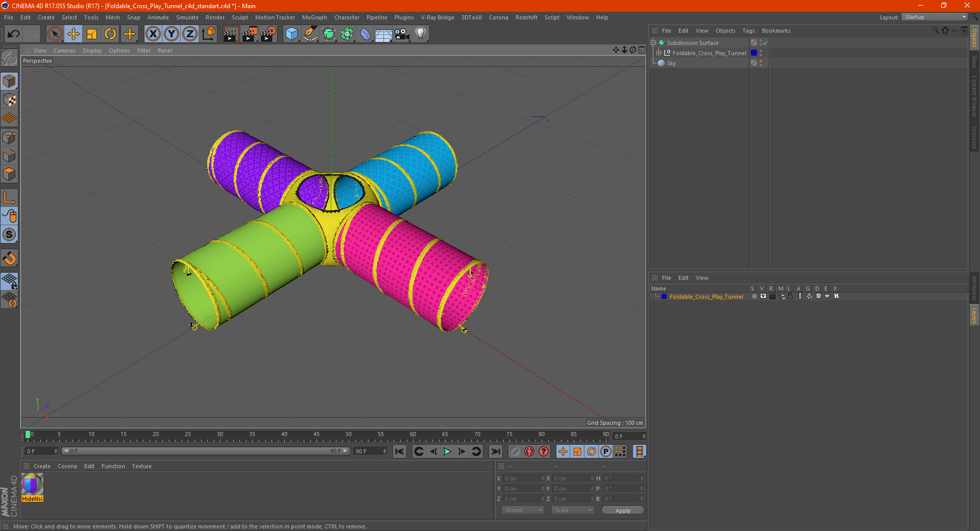Click Locked Workplane icon
Screen dimensions: 980x531
point(9,281)
